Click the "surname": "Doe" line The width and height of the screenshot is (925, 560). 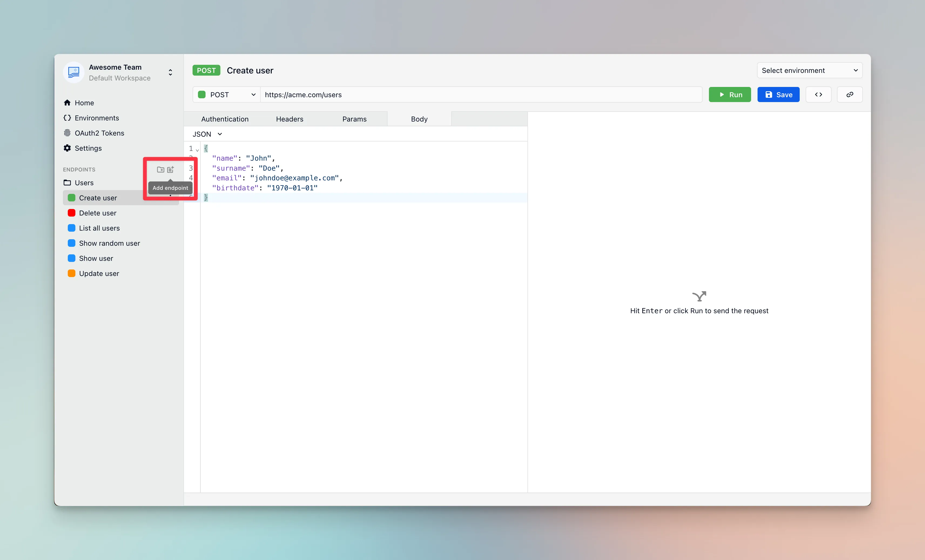point(248,168)
